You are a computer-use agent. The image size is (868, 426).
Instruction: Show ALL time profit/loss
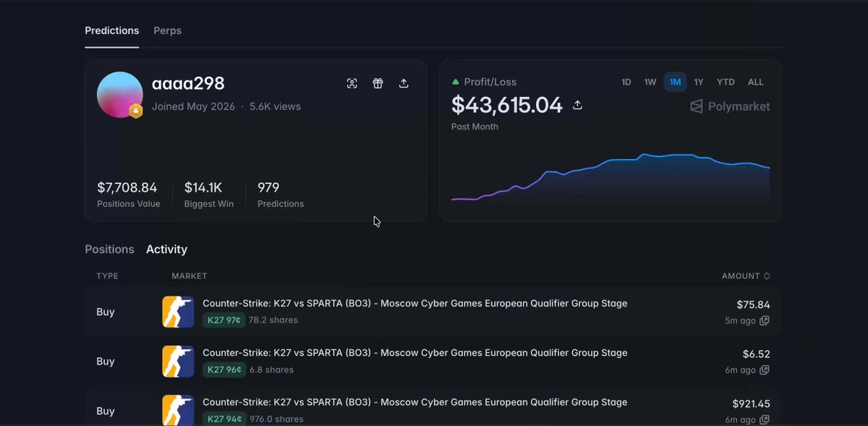click(x=756, y=82)
